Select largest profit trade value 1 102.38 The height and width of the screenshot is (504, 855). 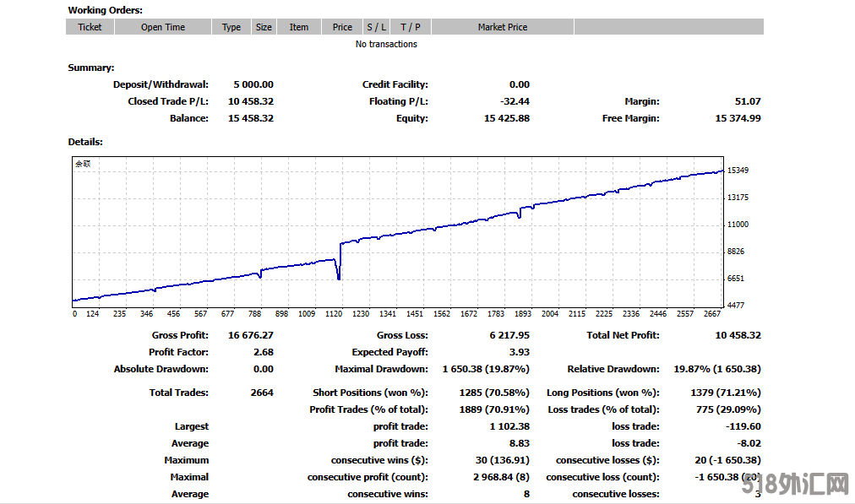click(509, 426)
